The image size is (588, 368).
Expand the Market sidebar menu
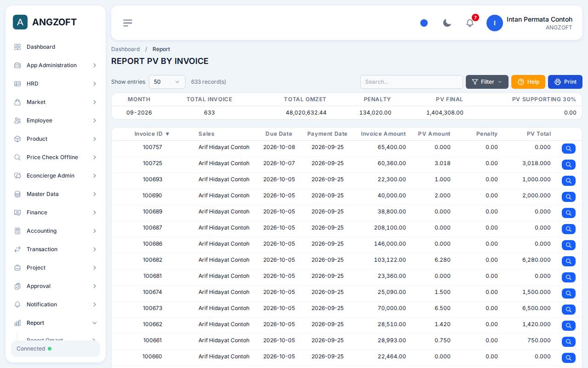pyautogui.click(x=56, y=102)
